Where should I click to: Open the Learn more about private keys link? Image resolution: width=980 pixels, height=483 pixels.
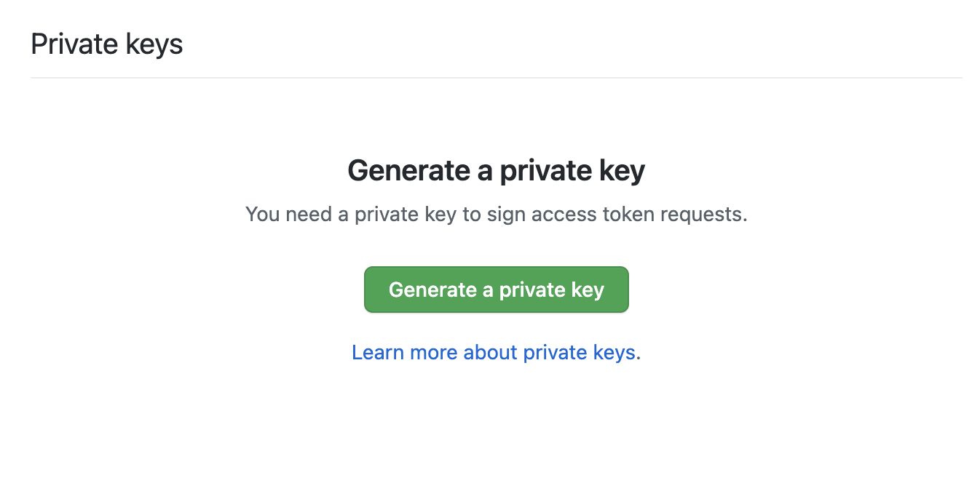(495, 353)
